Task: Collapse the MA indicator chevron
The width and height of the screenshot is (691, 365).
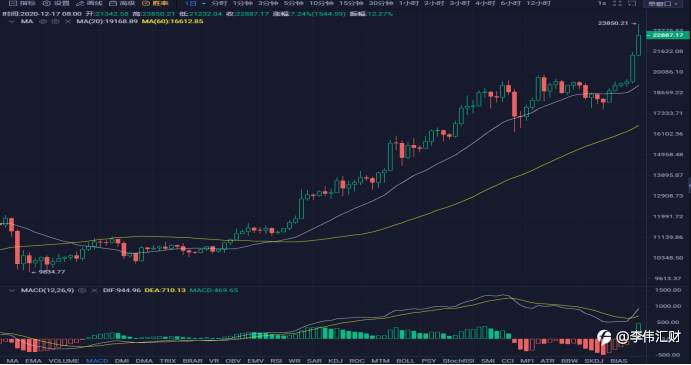Action: pyautogui.click(x=12, y=21)
